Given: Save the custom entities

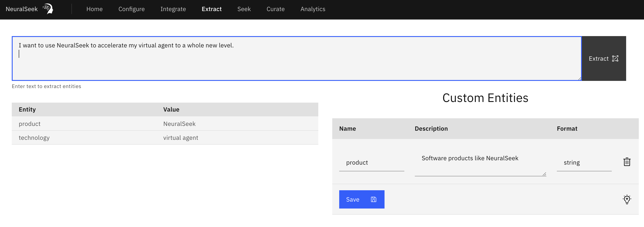Looking at the screenshot, I should tap(361, 199).
